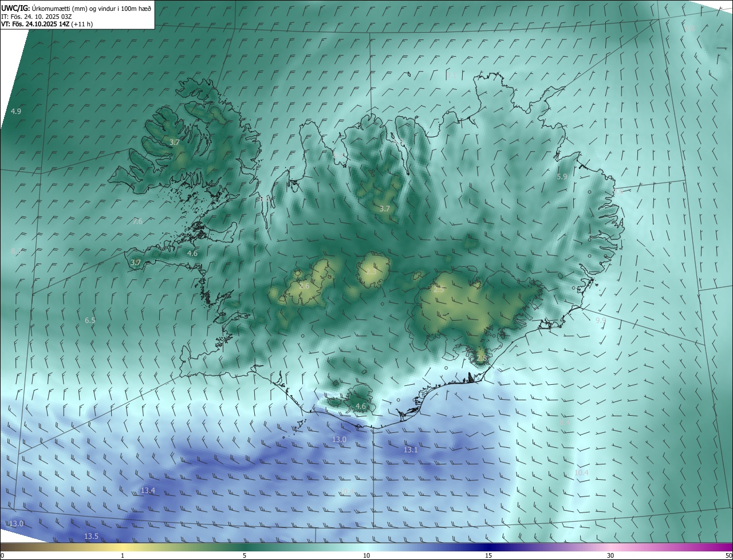The image size is (733, 560).
Task: Click the title 'Úrkomumætti (mm) og vindur í 100m hæð'
Action: [x=91, y=9]
